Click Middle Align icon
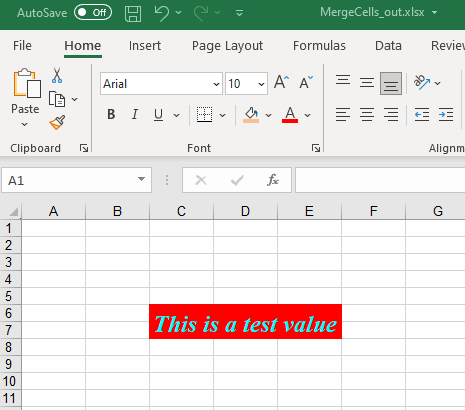465x410 pixels. point(367,82)
